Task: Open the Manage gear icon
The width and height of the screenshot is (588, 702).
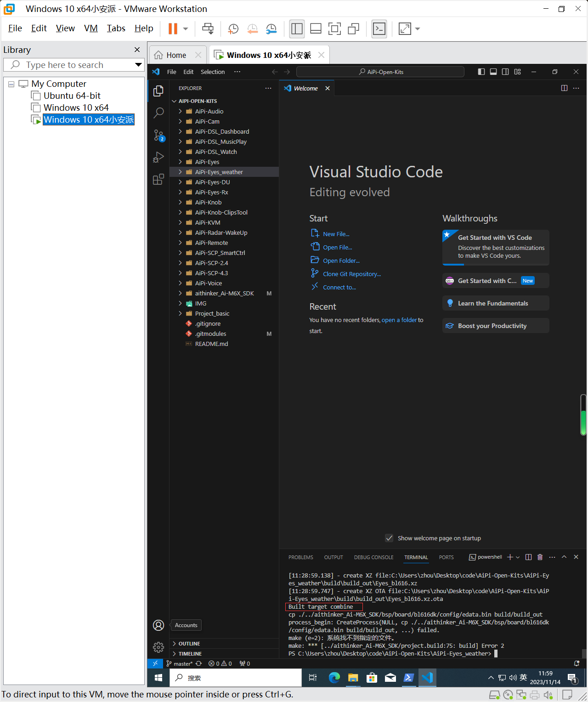Action: pos(158,647)
